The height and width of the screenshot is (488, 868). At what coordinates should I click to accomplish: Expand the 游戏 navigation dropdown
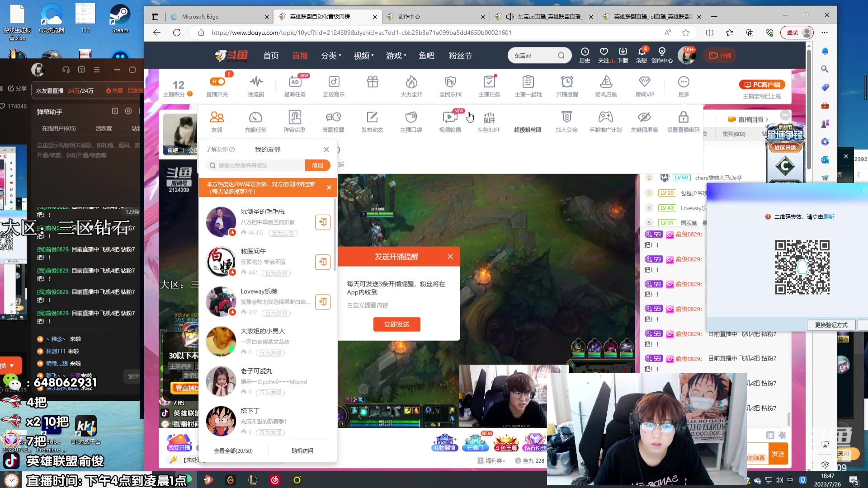(396, 56)
